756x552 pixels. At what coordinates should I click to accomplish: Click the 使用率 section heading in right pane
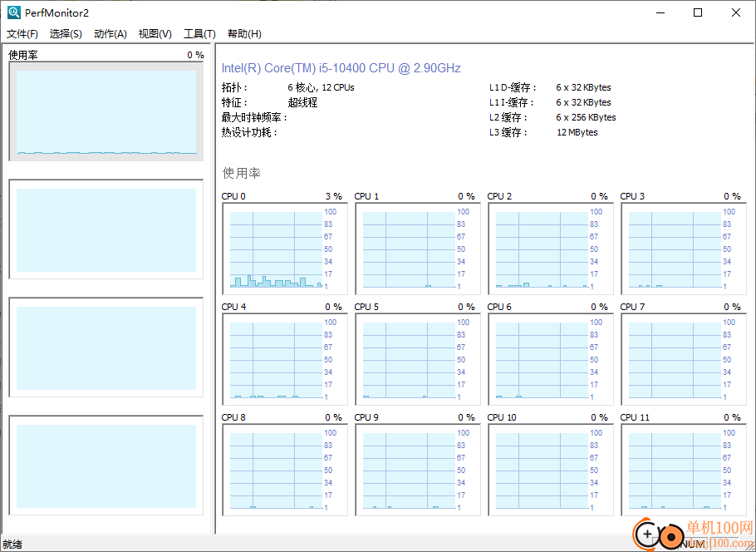[242, 173]
